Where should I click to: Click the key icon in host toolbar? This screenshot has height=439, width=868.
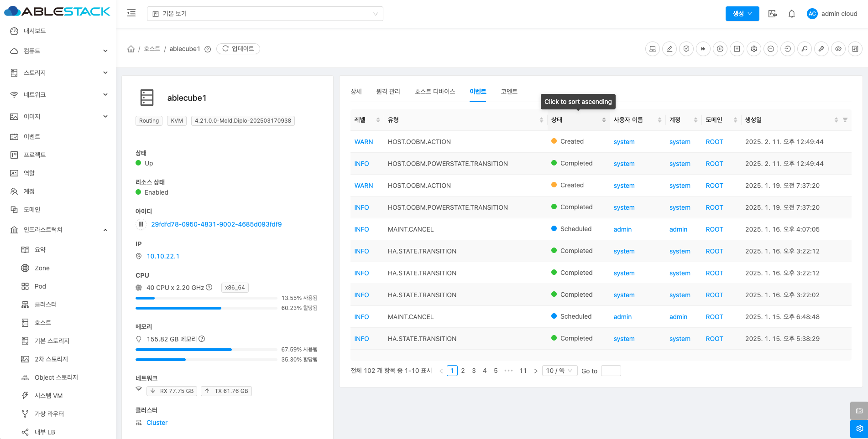805,49
